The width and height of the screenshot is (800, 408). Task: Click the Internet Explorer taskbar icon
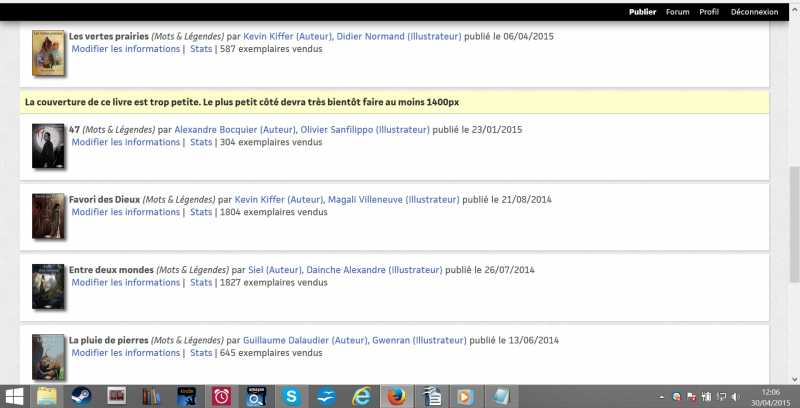pyautogui.click(x=360, y=396)
